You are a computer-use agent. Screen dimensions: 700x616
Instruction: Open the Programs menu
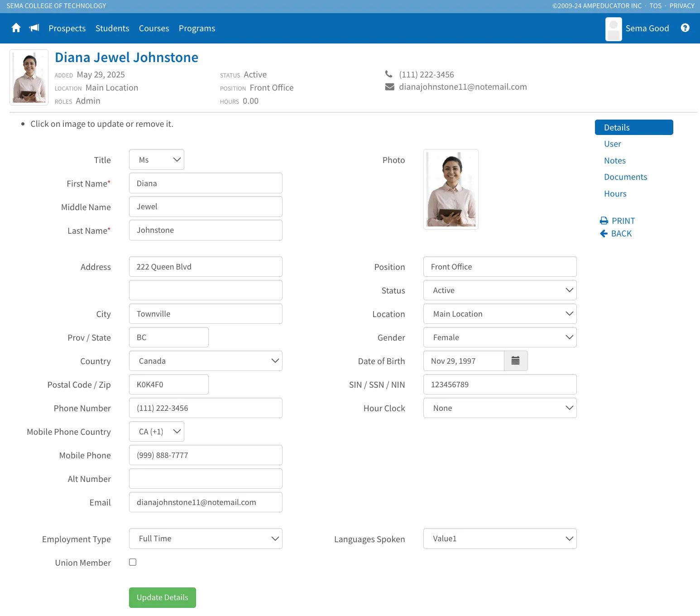(x=197, y=28)
